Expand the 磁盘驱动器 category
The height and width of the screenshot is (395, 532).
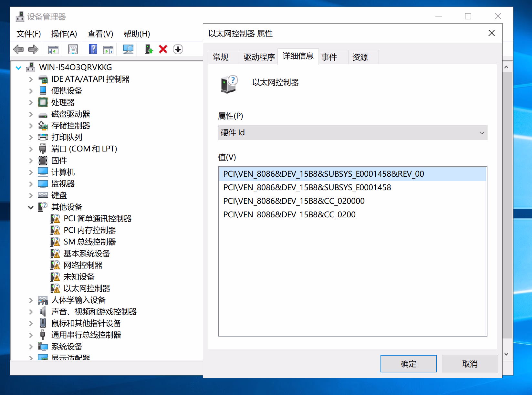tap(31, 114)
